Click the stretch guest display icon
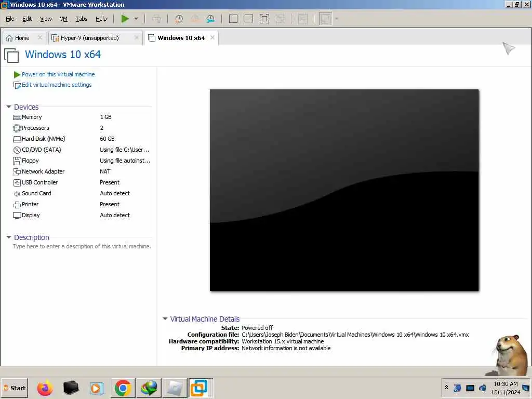Image resolution: width=532 pixels, height=399 pixels. click(325, 19)
